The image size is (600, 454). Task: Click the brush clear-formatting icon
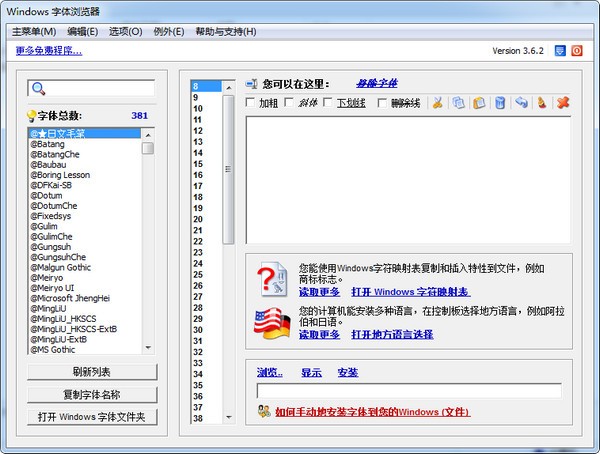(542, 103)
